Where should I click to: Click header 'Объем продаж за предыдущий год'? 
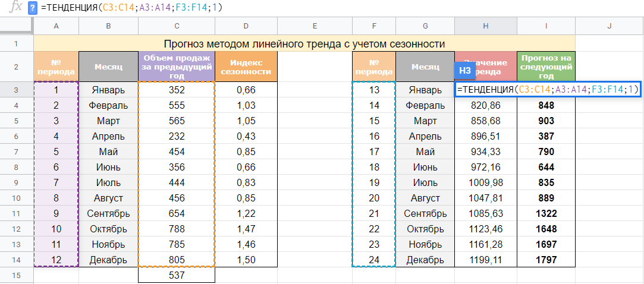tap(177, 67)
